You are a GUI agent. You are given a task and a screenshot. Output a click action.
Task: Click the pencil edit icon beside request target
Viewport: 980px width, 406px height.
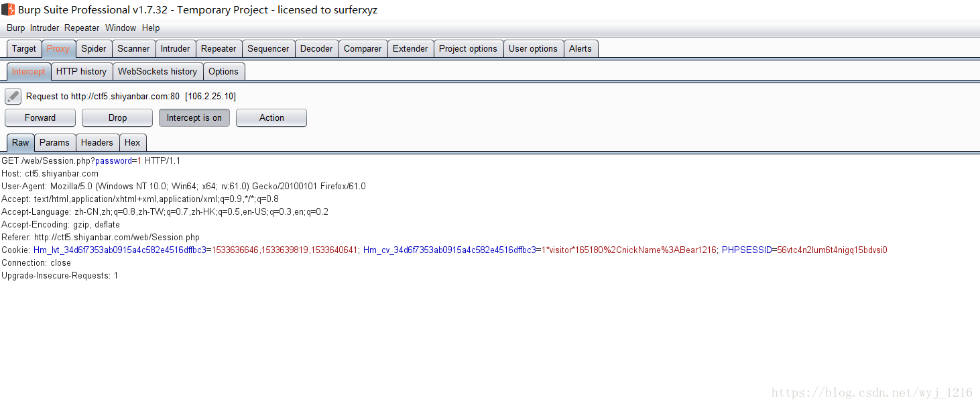[13, 96]
